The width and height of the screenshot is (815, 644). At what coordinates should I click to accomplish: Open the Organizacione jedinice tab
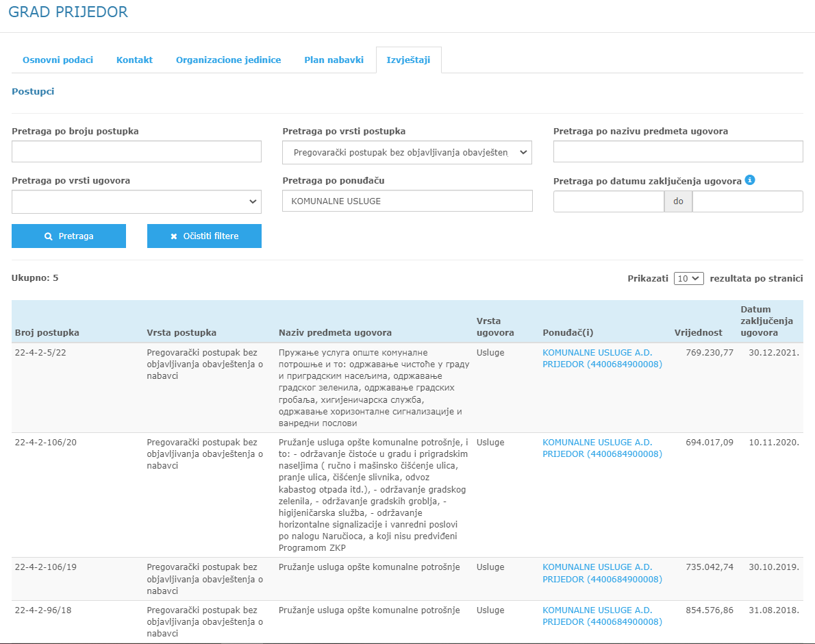(x=228, y=60)
